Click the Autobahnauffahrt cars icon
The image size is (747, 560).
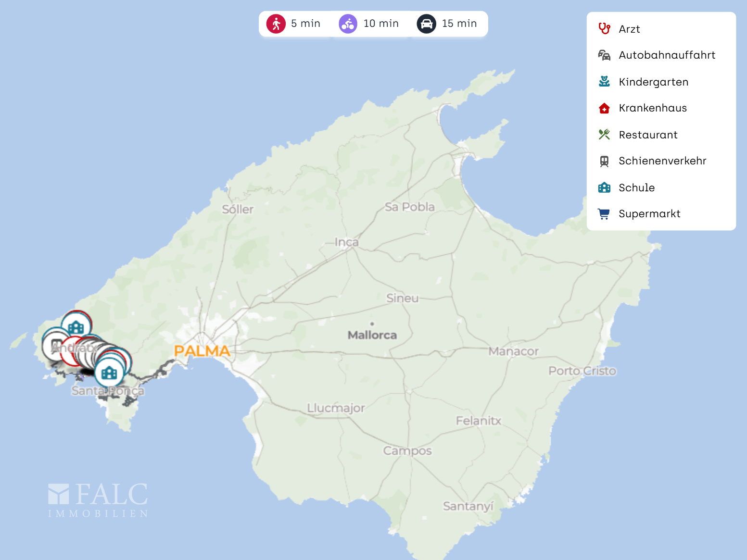pos(604,55)
